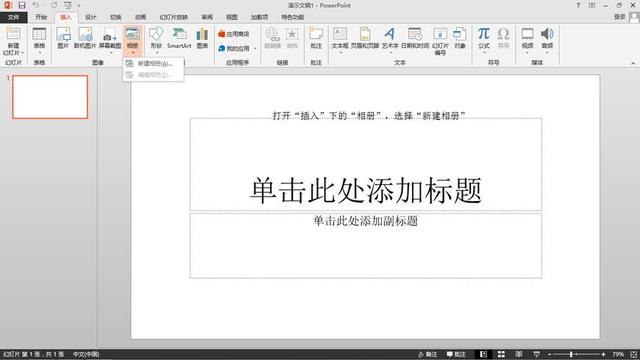Insert WordArt with the 艺术字 icon
This screenshot has height=360, width=640.
point(390,39)
